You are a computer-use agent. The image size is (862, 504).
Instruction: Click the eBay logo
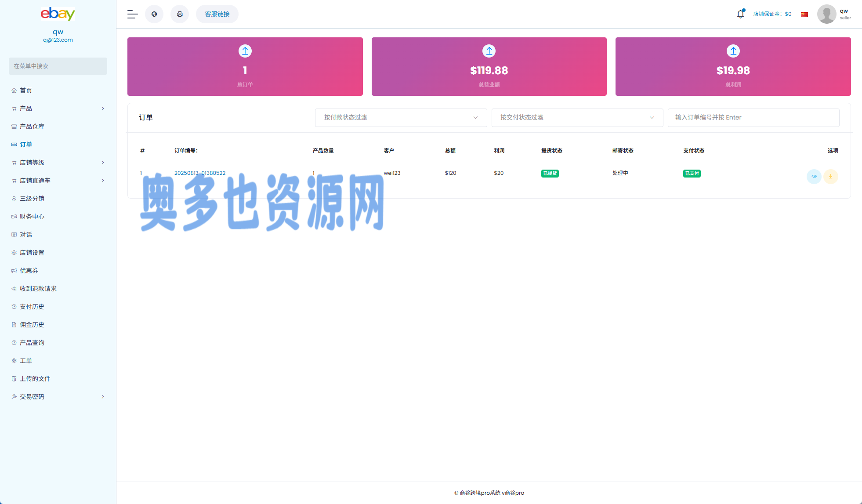(x=58, y=14)
